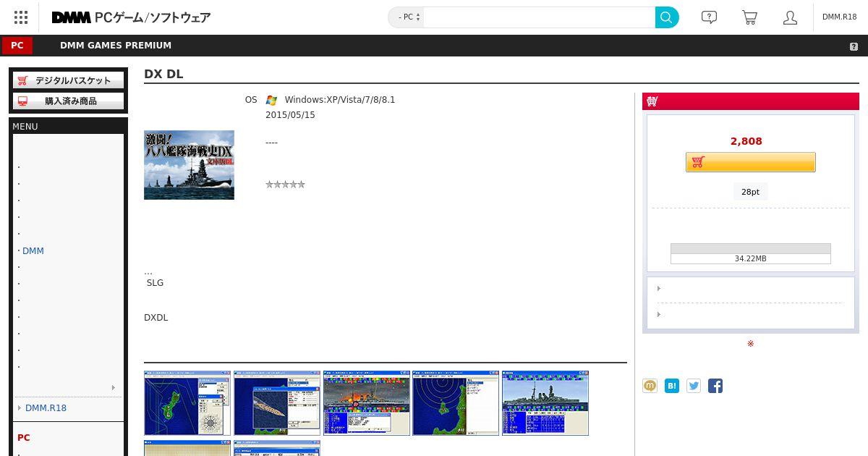Screen dimensions: 868x456
Task: Click the help question mark in nav bar
Action: click(x=854, y=46)
